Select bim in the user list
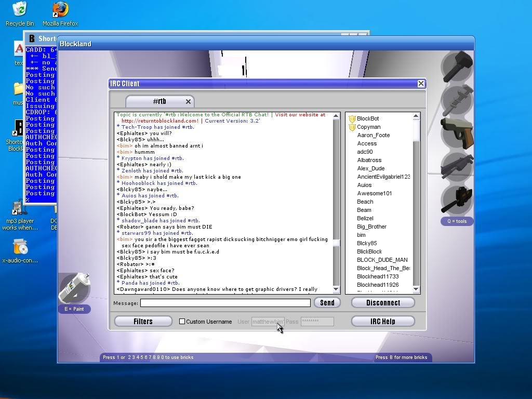The image size is (532, 399). 361,235
